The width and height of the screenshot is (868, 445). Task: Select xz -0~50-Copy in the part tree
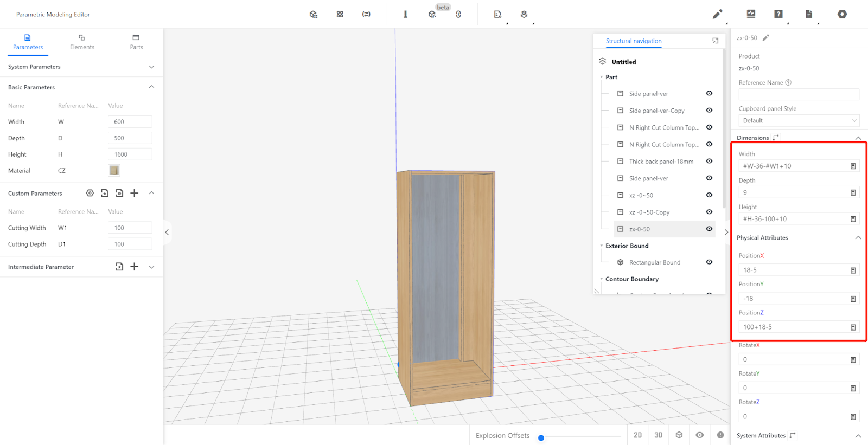click(x=649, y=212)
